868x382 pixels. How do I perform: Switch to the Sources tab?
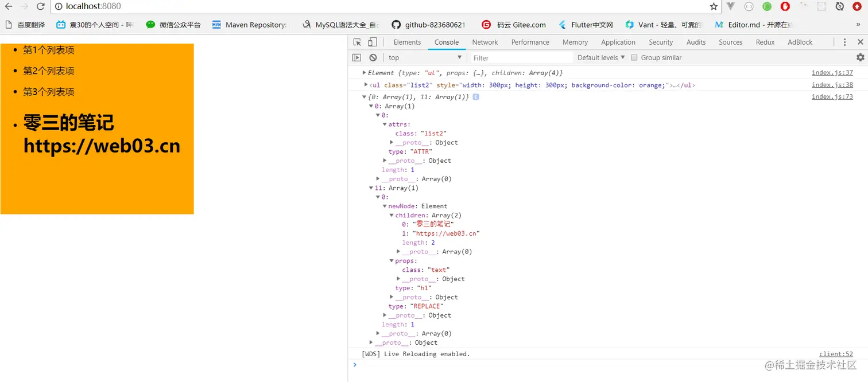click(x=730, y=42)
